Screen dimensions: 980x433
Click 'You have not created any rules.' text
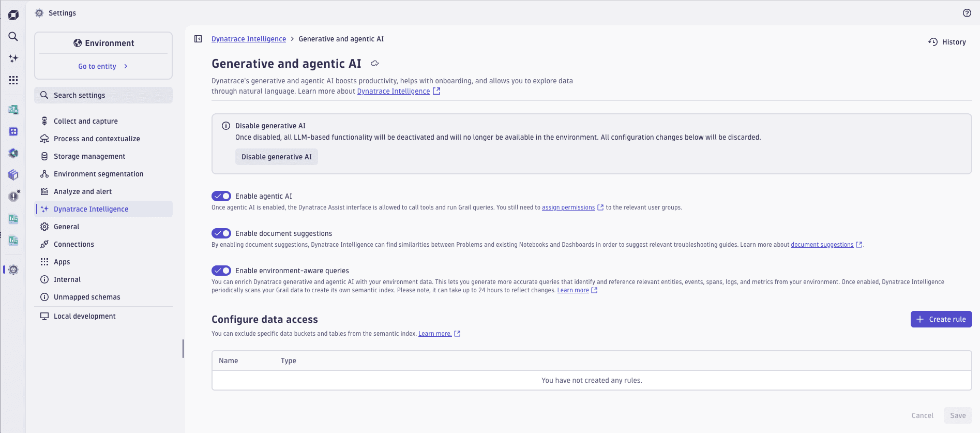(592, 380)
